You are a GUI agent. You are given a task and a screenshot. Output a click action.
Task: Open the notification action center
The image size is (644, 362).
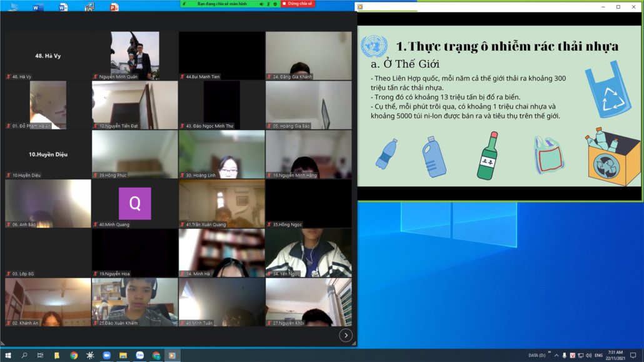(x=633, y=355)
